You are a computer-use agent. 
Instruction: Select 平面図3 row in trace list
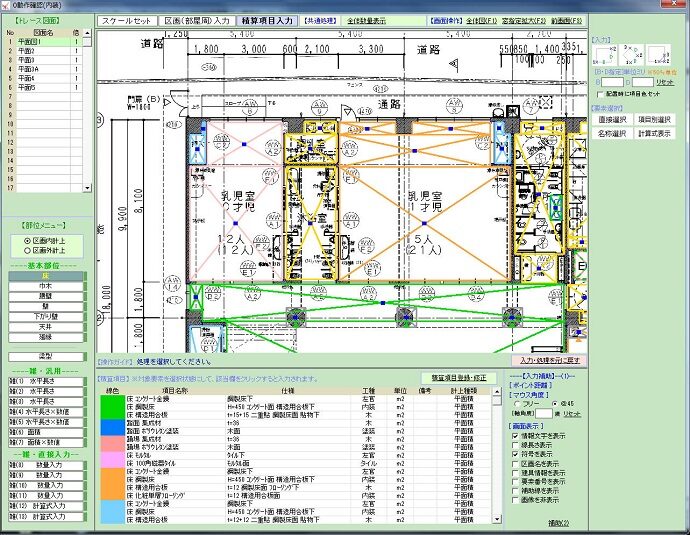(28, 60)
